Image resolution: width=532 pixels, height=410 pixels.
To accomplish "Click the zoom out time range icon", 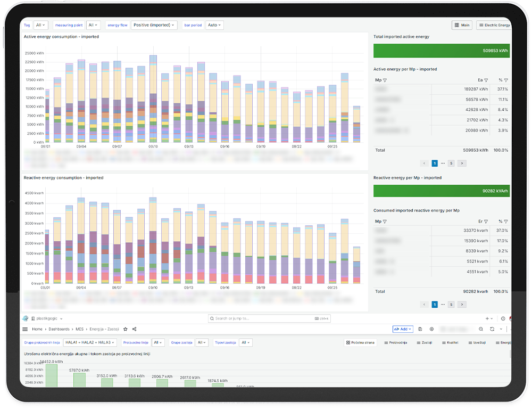I will [x=481, y=329].
